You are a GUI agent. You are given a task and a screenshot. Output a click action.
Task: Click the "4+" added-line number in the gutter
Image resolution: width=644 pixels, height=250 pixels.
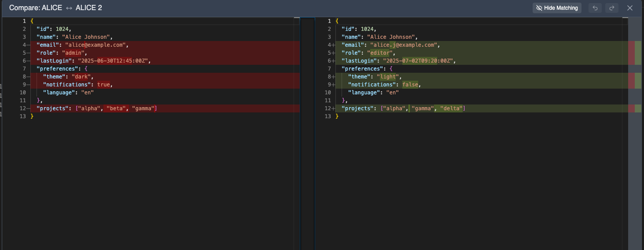click(331, 45)
